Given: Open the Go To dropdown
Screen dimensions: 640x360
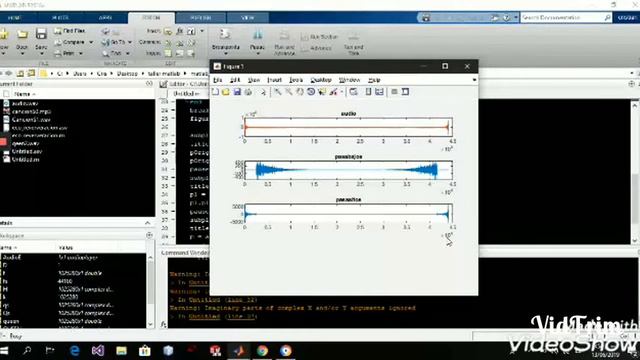Looking at the screenshot, I should click(130, 42).
